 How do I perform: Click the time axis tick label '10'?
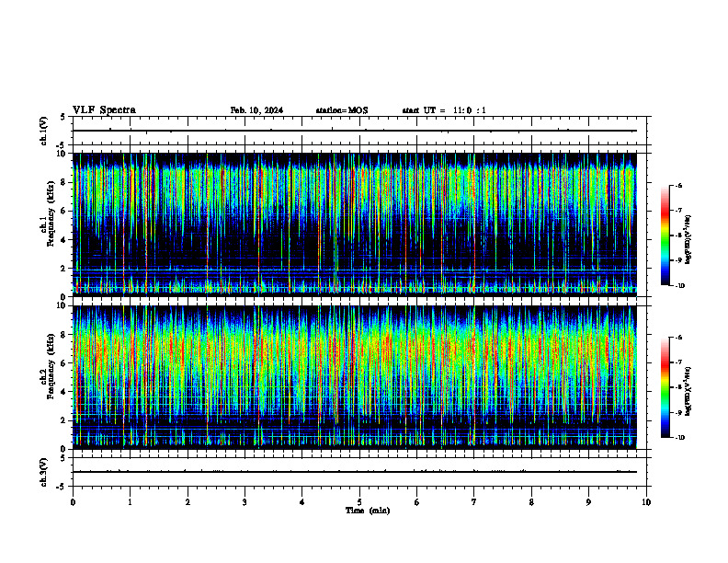[646, 502]
